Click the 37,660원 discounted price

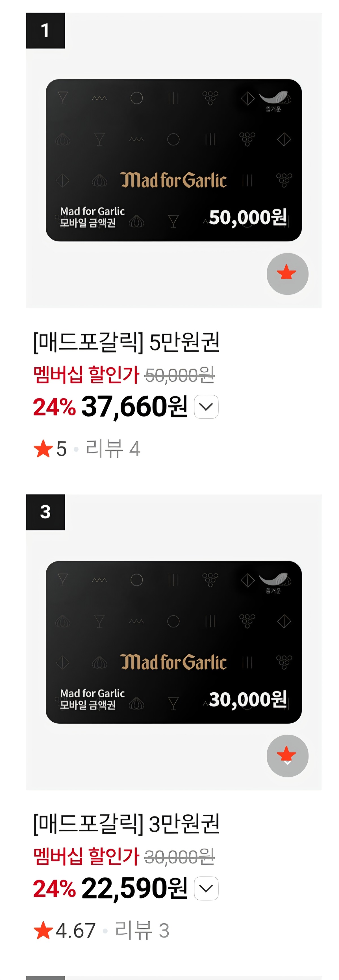(134, 407)
